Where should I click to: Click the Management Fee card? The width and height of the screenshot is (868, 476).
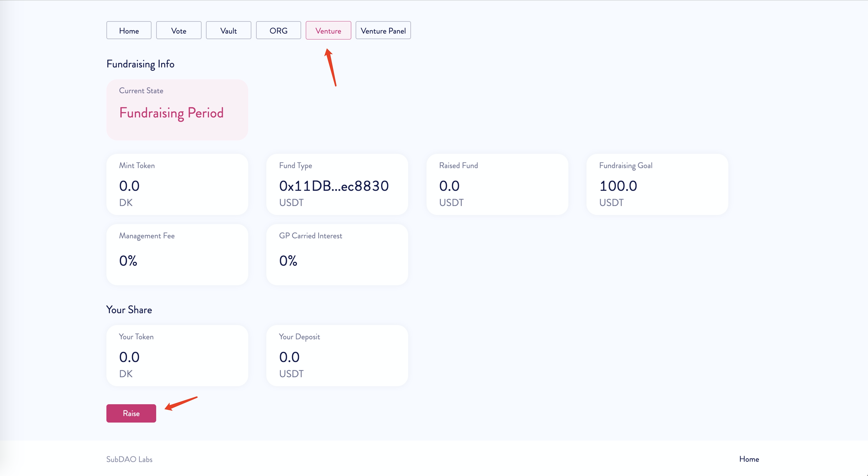click(177, 254)
